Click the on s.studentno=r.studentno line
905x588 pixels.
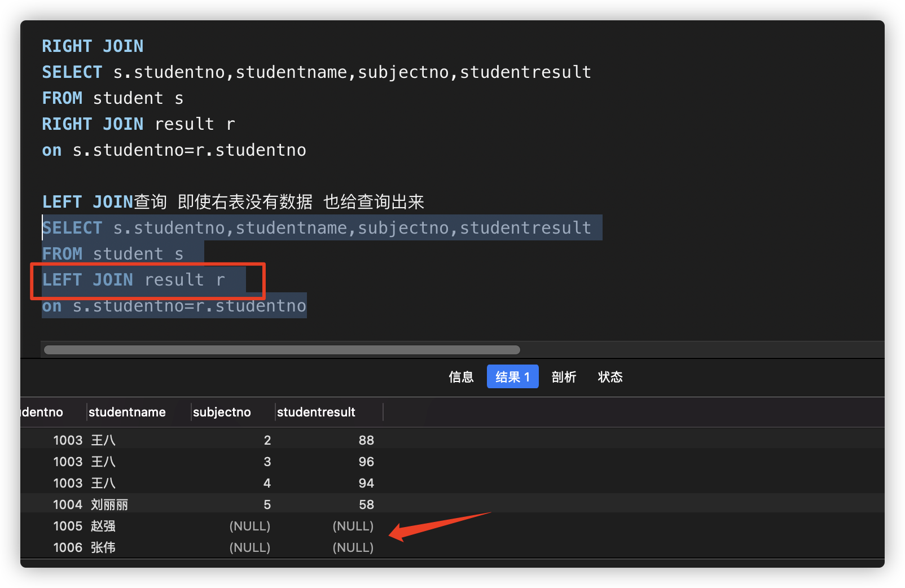(174, 305)
